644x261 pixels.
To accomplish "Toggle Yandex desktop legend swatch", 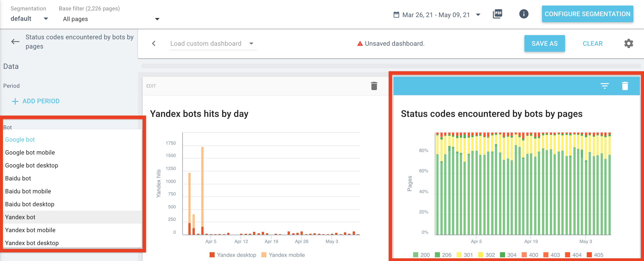I will [x=212, y=255].
